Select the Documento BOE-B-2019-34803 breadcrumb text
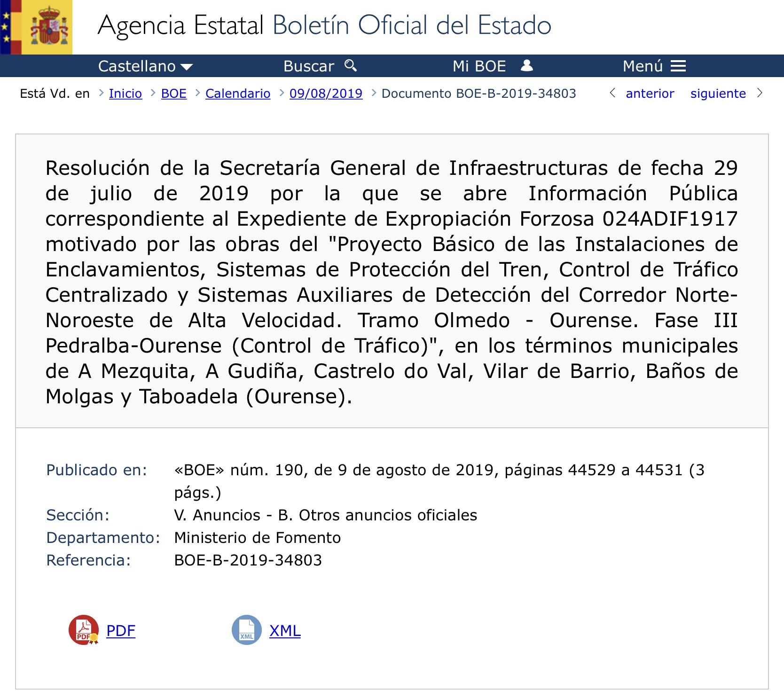 tap(479, 94)
